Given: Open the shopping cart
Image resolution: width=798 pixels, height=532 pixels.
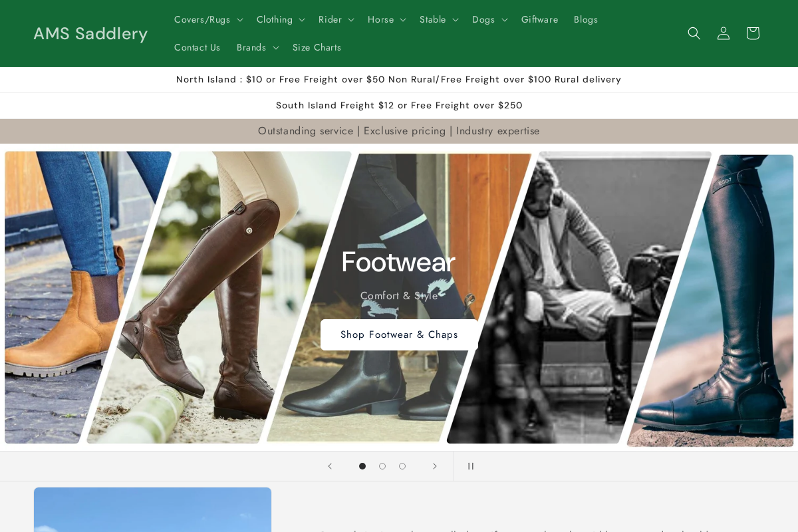Looking at the screenshot, I should click(753, 33).
